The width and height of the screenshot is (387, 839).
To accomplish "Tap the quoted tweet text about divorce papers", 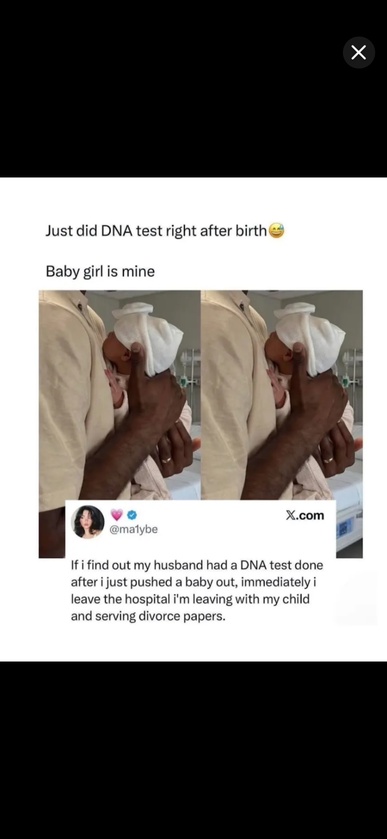I will tap(196, 591).
